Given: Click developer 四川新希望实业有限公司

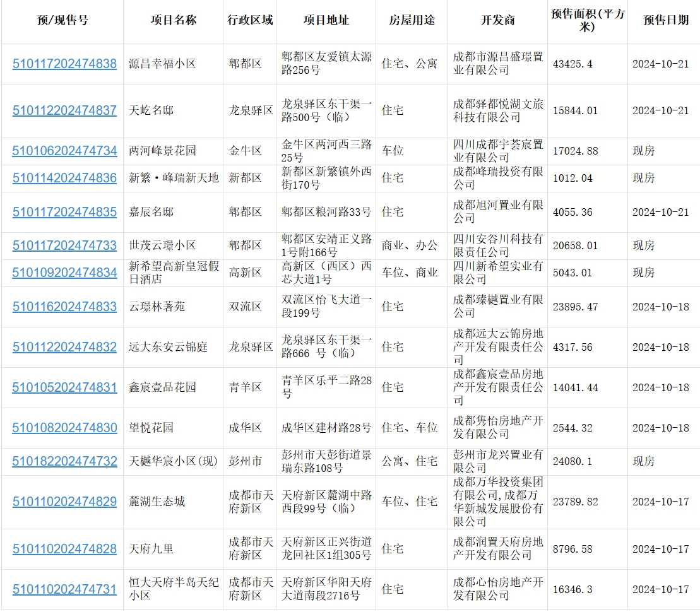Looking at the screenshot, I should (x=498, y=273).
